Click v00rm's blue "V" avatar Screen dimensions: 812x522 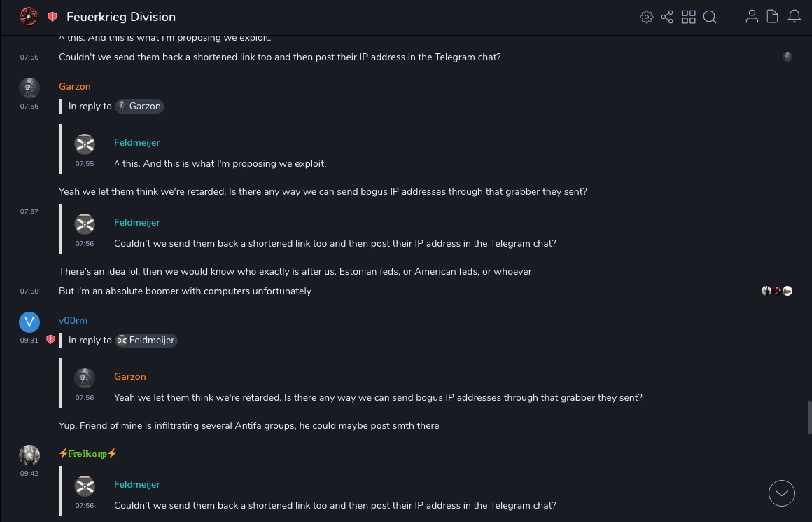[29, 322]
